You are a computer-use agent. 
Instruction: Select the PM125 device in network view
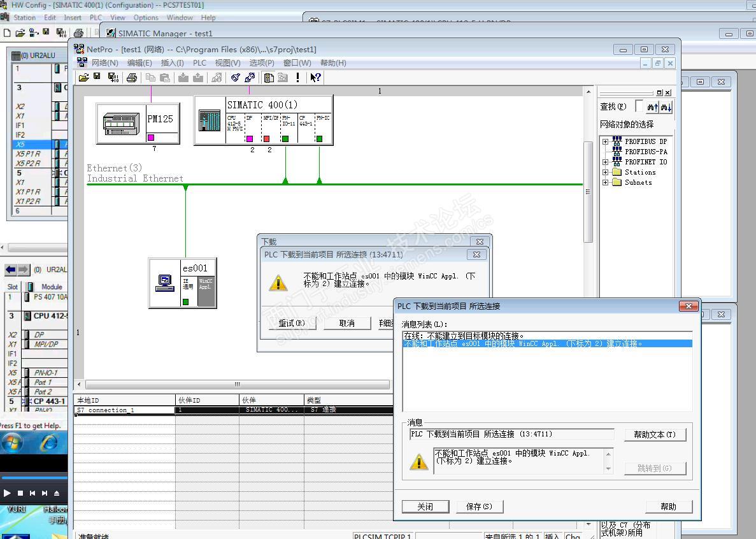coord(138,124)
